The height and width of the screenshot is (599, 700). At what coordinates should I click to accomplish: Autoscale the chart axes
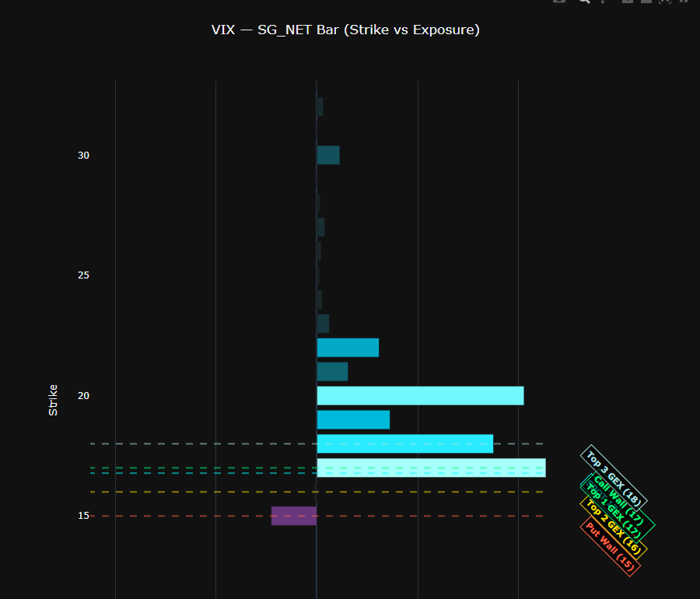click(665, 2)
